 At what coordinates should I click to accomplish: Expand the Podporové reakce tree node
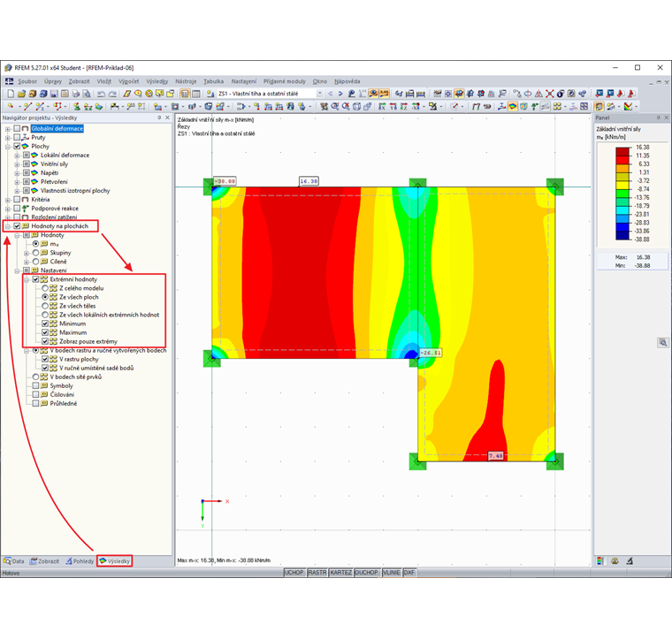[8, 209]
